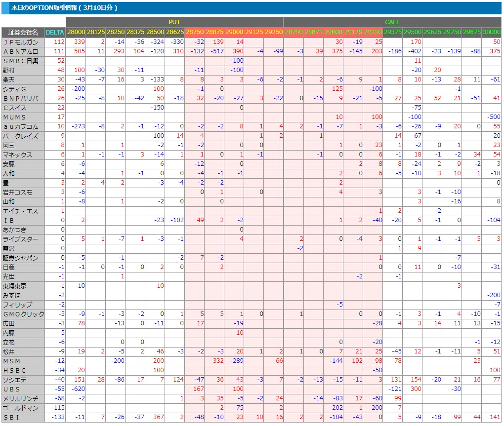Click MUMS CALL 30000 value -500
Screen dimensions: 504x426
[x=494, y=117]
